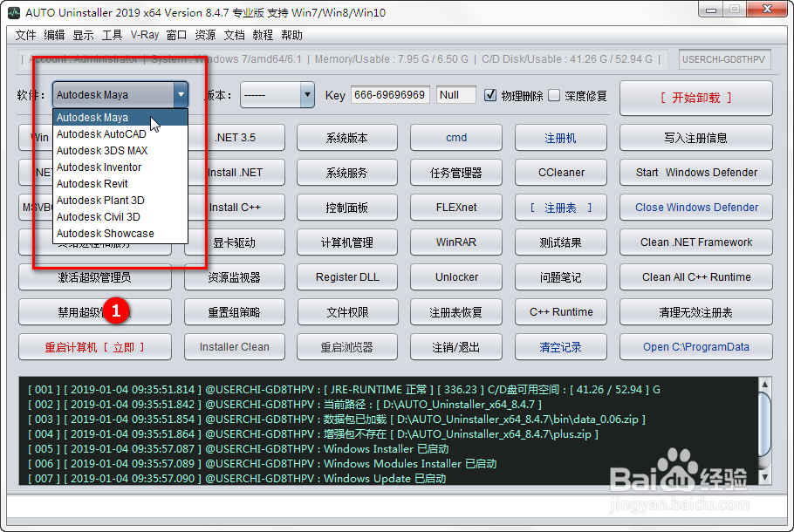794x532 pixels.
Task: Select Autodesk Showcase option
Action: [x=120, y=234]
